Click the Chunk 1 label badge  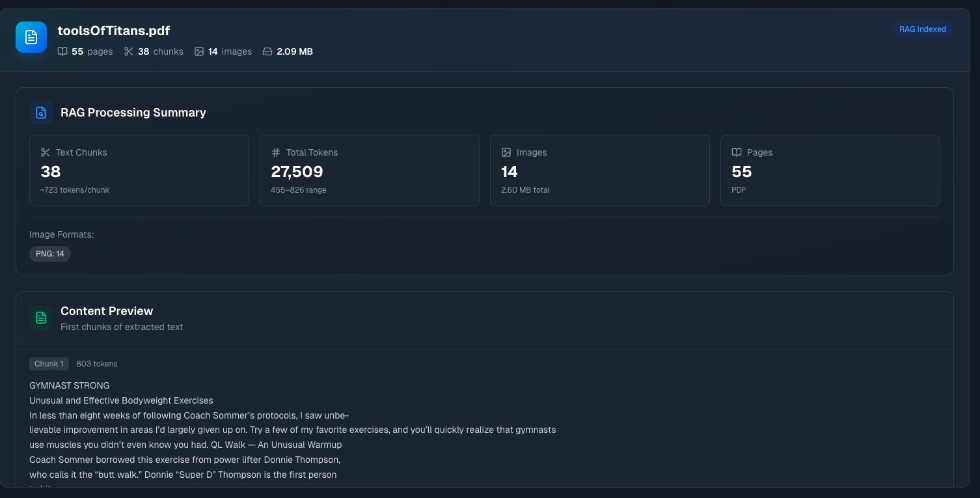pyautogui.click(x=49, y=364)
